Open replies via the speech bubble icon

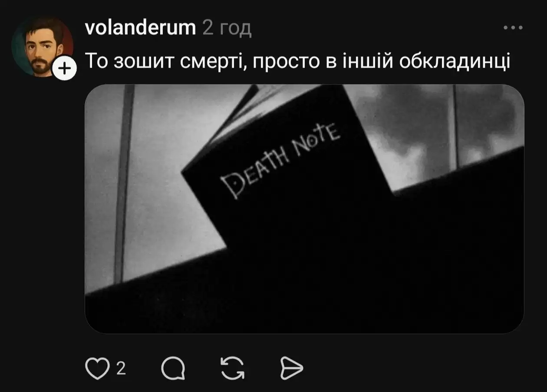[x=173, y=369]
